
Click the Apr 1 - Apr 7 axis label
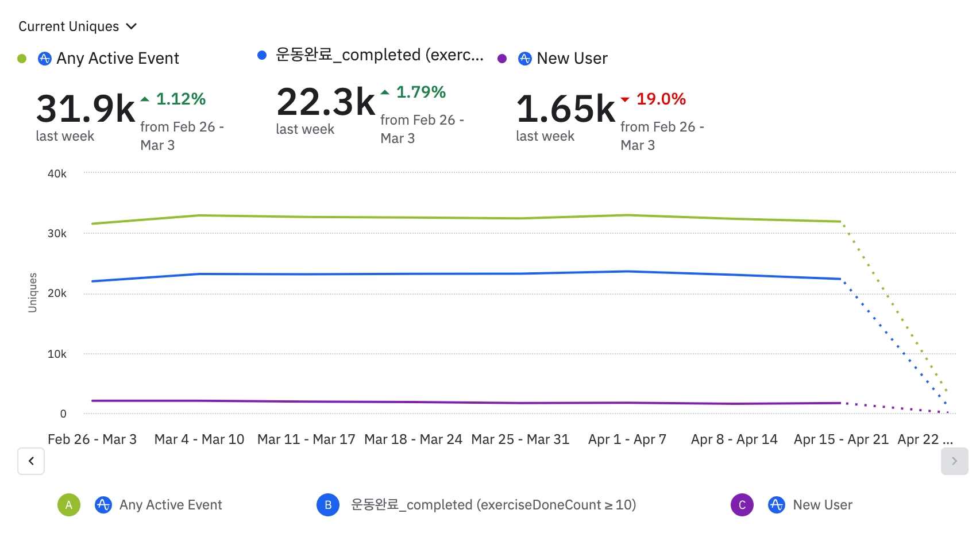pos(627,439)
